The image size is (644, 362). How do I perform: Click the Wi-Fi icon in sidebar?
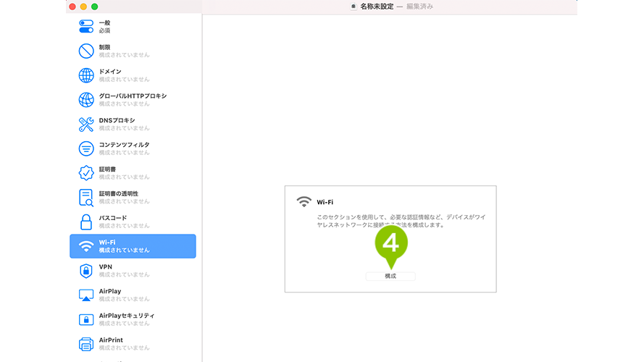tap(85, 246)
